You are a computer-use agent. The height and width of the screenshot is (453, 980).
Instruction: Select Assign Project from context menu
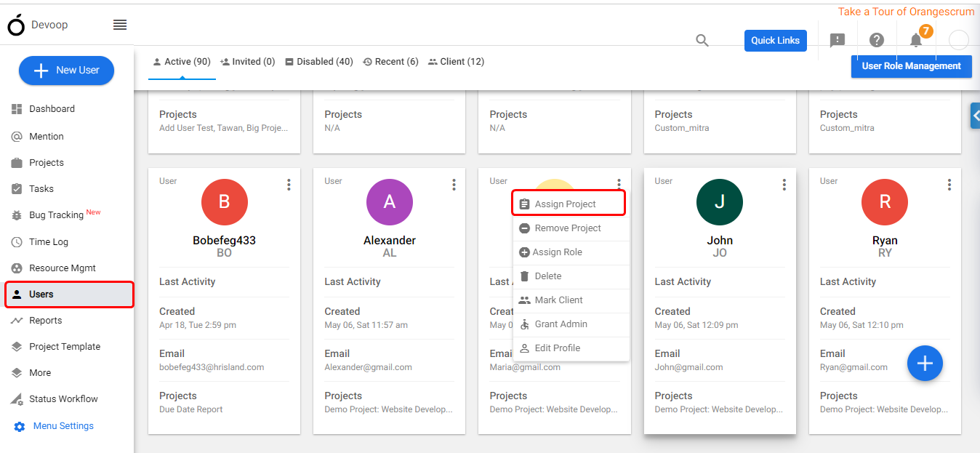(569, 204)
